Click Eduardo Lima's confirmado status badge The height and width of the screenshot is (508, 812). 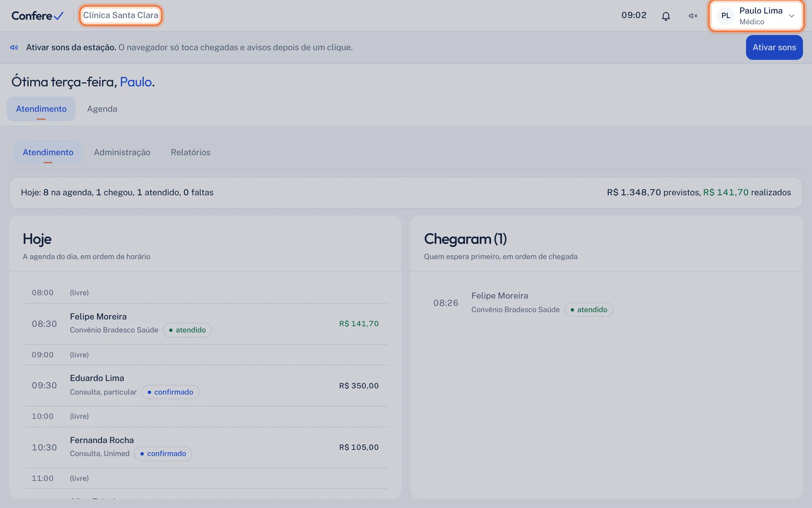[170, 392]
